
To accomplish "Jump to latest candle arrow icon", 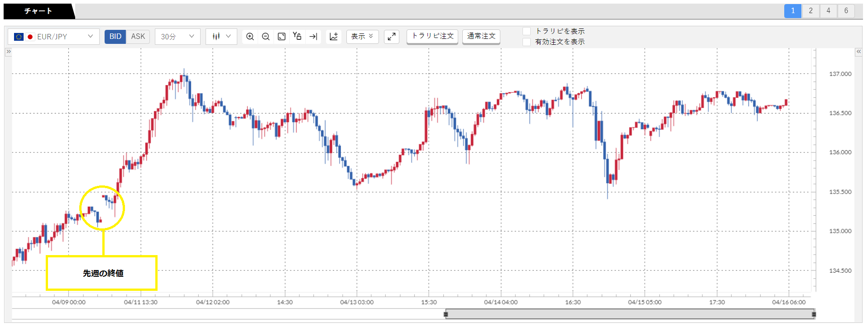I will [313, 37].
